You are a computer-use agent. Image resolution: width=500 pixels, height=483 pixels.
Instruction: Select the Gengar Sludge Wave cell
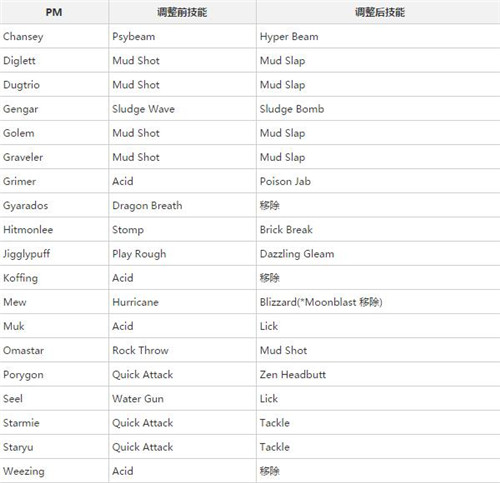[182, 109]
